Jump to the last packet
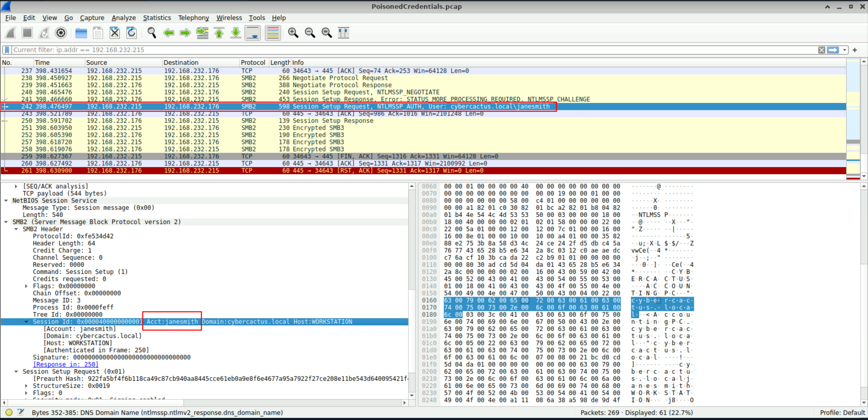Viewport: 868px width, 420px height. pyautogui.click(x=236, y=33)
